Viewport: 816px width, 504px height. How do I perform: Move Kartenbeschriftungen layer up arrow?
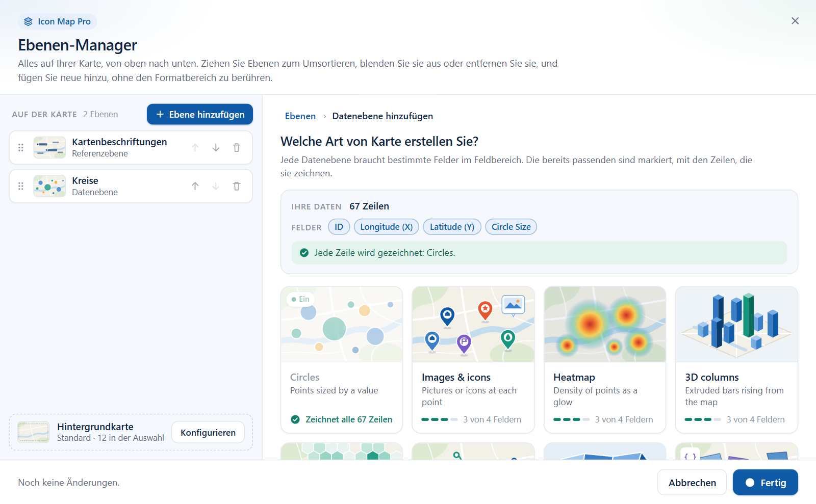tap(195, 148)
